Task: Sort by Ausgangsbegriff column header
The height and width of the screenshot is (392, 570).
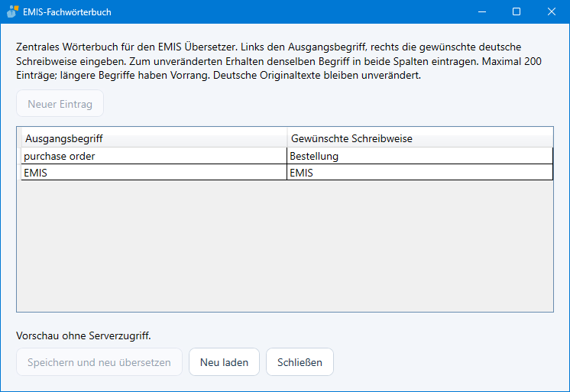Action: pyautogui.click(x=154, y=138)
